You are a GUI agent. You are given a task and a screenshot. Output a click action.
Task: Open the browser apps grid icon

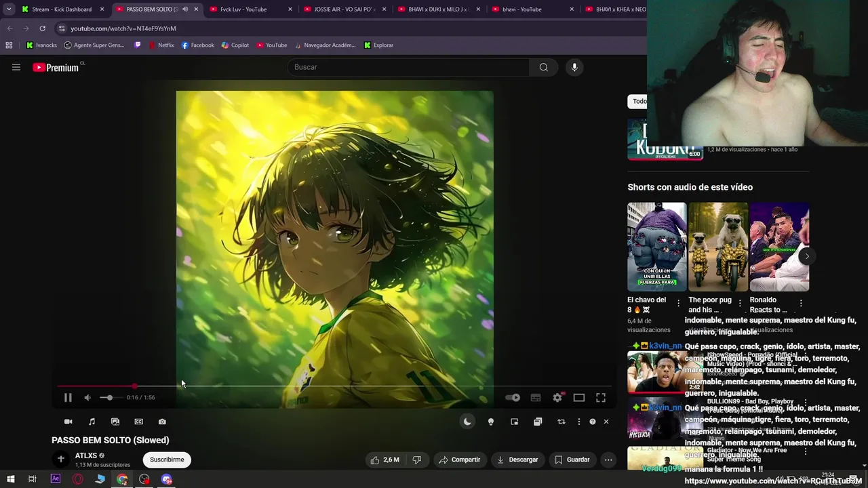(x=9, y=45)
